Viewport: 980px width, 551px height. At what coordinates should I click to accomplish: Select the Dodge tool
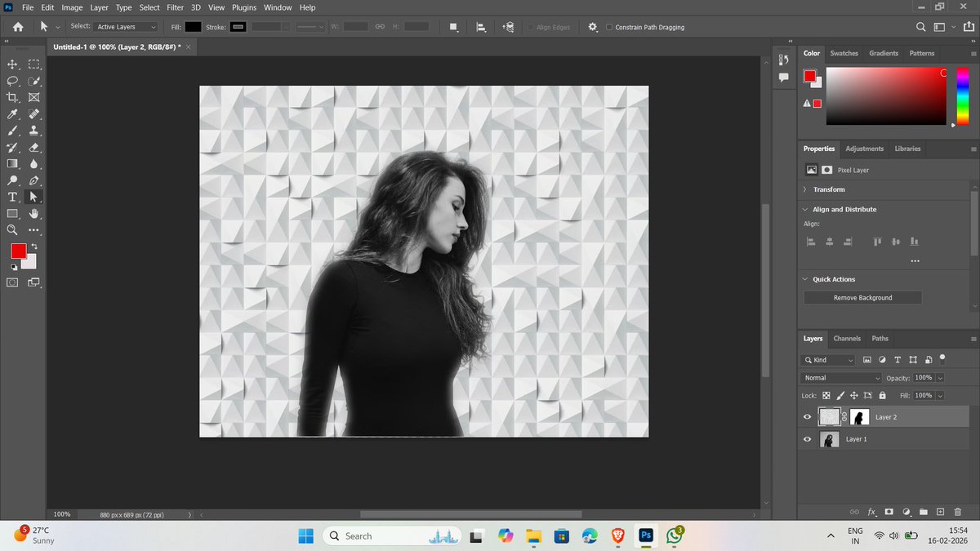pyautogui.click(x=12, y=180)
